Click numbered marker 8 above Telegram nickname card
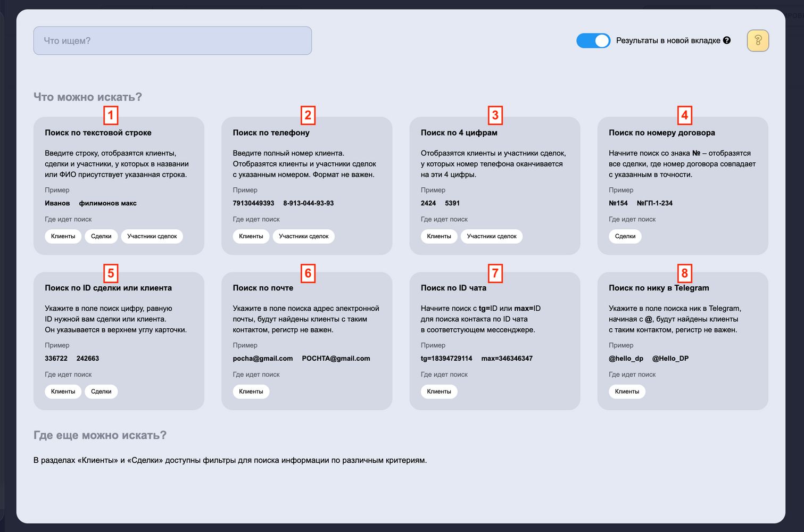 [684, 273]
